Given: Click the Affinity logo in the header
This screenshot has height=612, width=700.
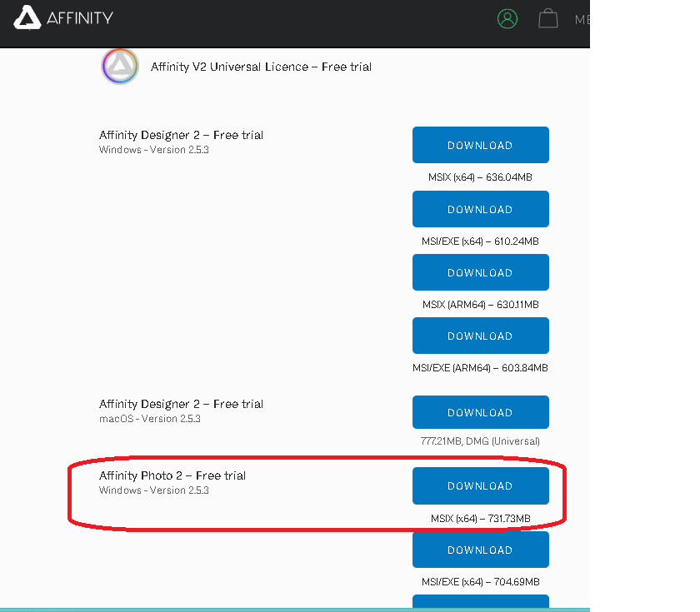Looking at the screenshot, I should pyautogui.click(x=63, y=18).
